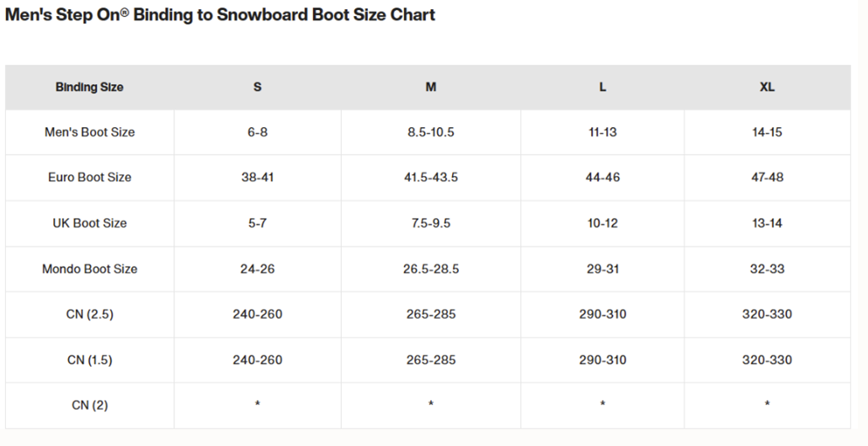Click the UK Boot Size row label

click(90, 223)
